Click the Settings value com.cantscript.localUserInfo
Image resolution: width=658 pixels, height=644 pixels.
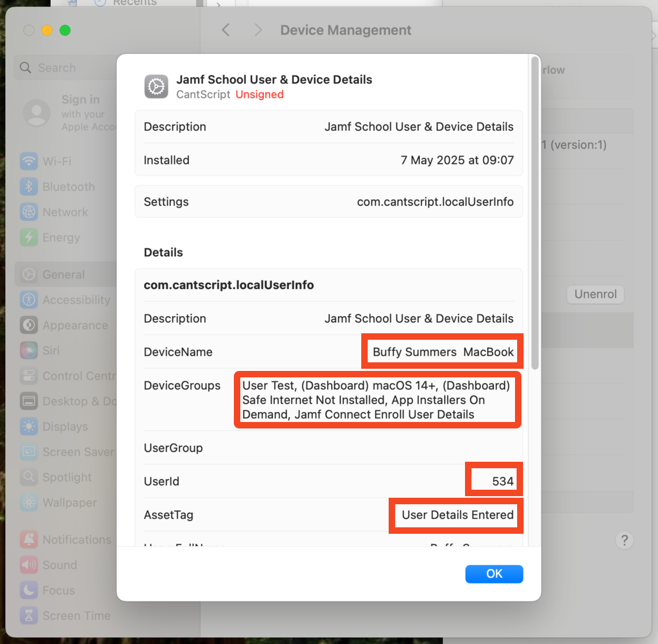(x=435, y=202)
